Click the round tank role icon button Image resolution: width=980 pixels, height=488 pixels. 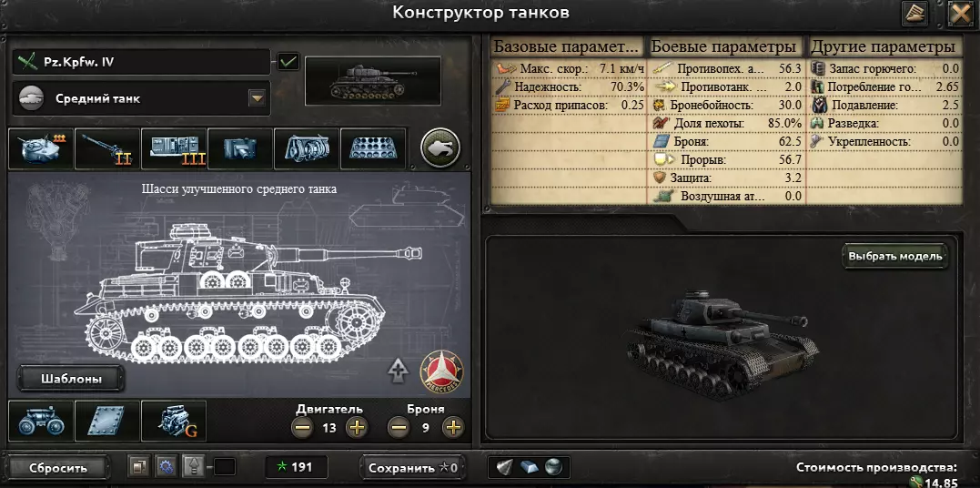tap(440, 148)
